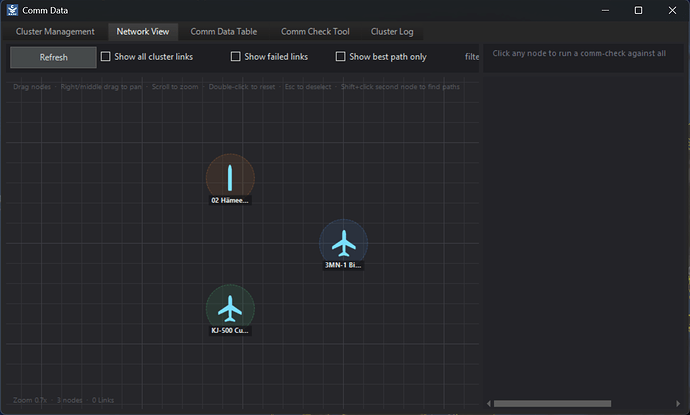
Task: Click the scrollbar left arrow
Action: [488, 404]
